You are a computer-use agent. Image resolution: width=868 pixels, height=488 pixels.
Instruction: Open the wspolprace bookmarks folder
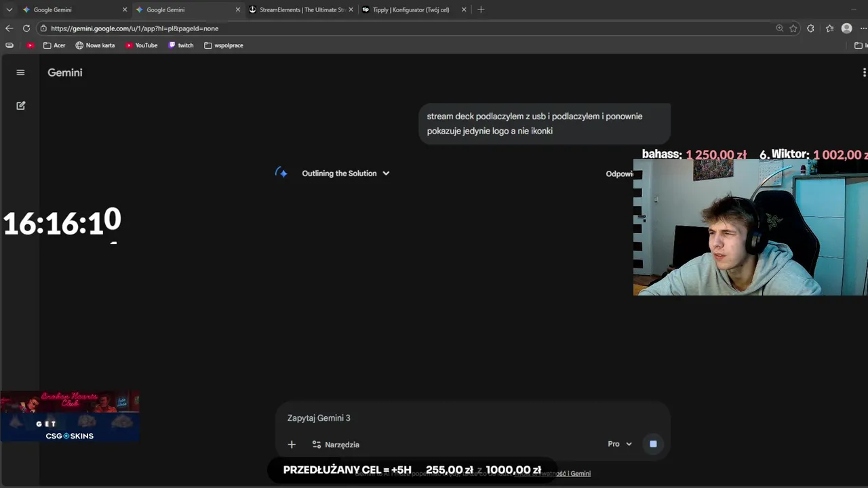tap(223, 45)
